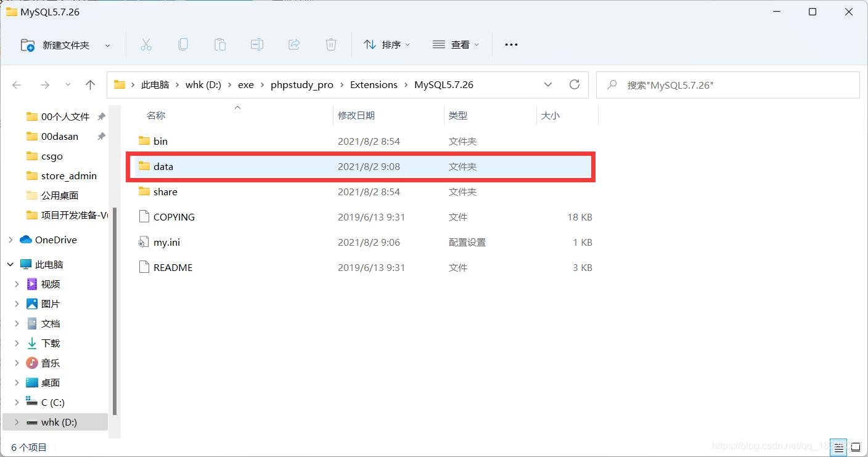
Task: Unpin 00dasan using its pin icon
Action: (101, 136)
